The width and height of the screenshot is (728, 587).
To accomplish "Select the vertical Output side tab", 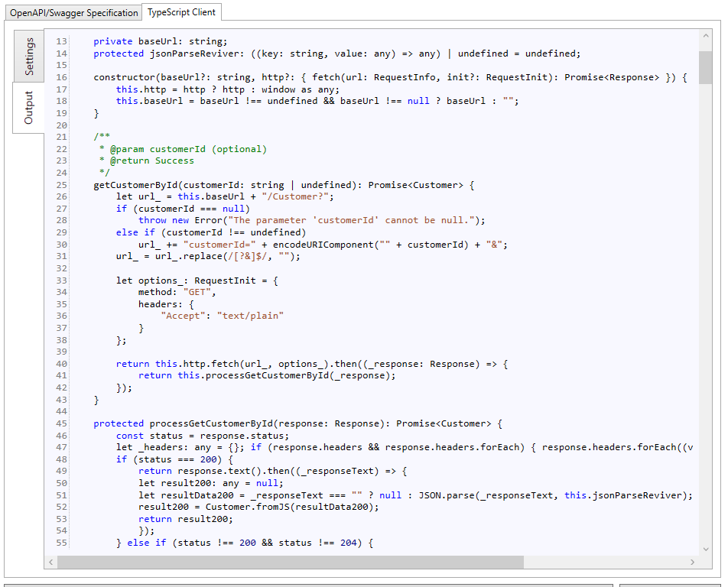I will tap(29, 107).
